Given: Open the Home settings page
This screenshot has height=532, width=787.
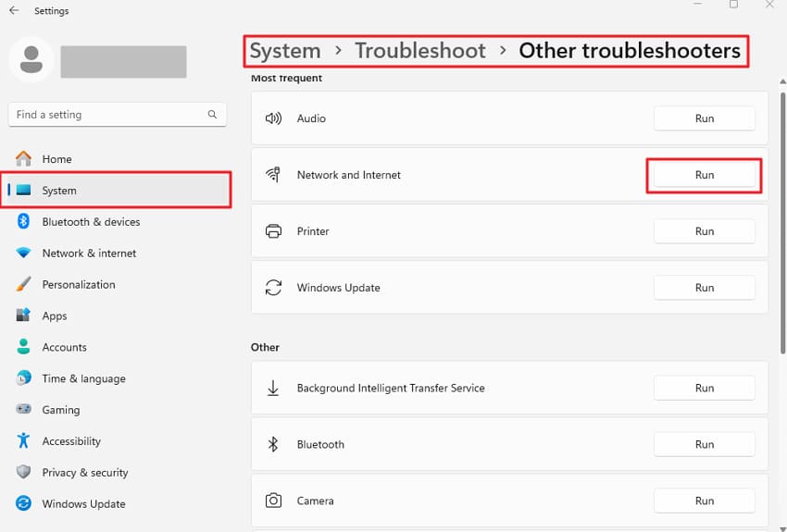Looking at the screenshot, I should tap(117, 159).
